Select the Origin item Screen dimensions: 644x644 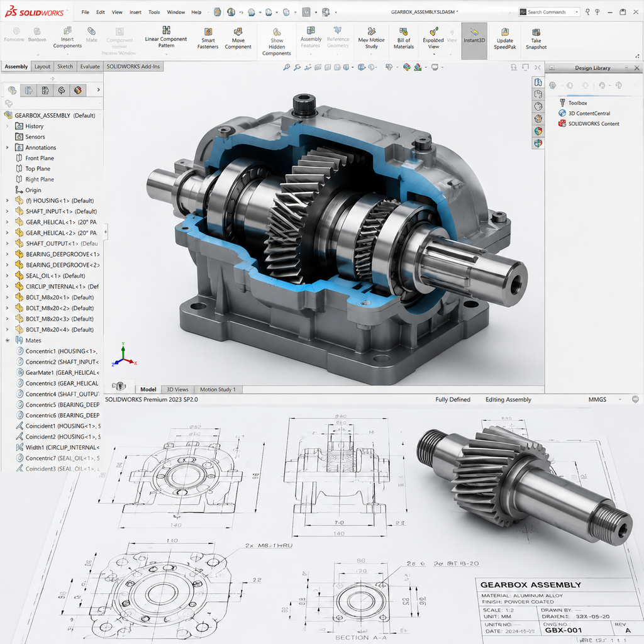coord(28,190)
